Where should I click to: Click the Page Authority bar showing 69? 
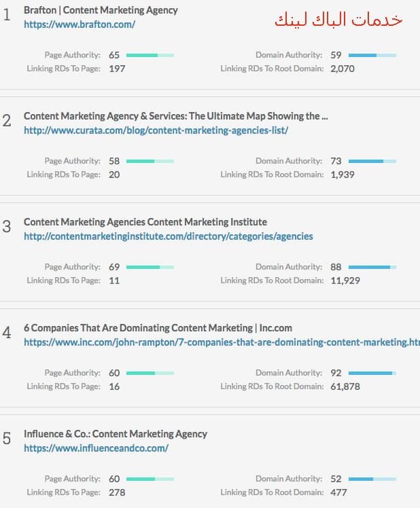pyautogui.click(x=150, y=267)
